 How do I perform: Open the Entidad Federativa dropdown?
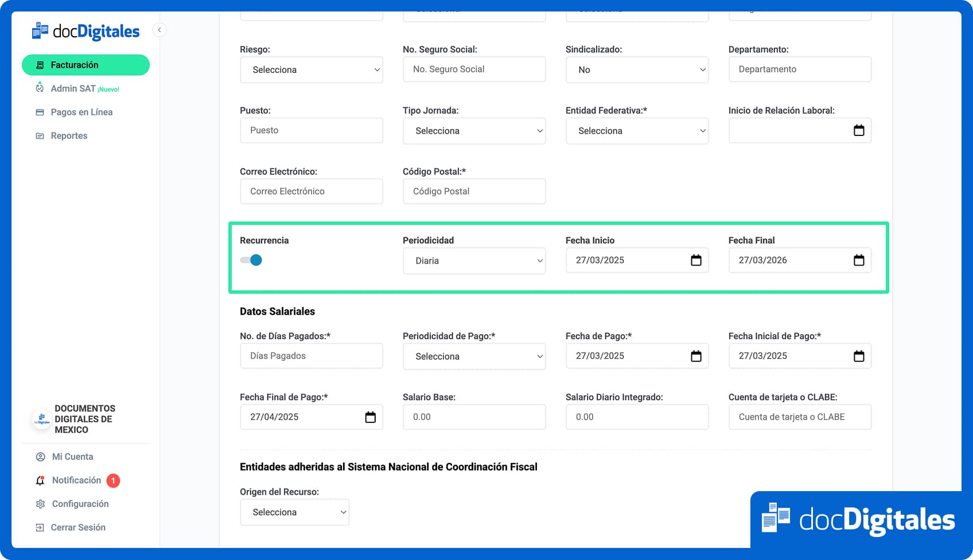click(637, 131)
